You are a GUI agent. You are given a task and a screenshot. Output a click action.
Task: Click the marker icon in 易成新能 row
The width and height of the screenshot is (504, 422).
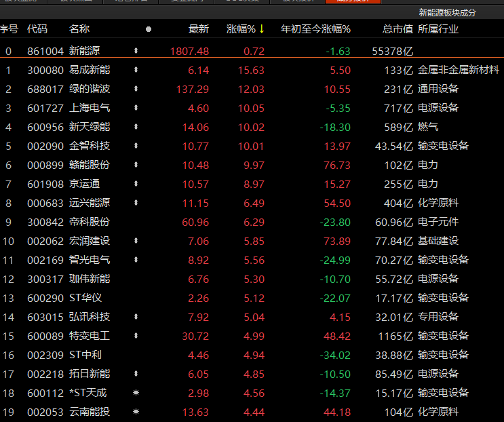[x=136, y=70]
